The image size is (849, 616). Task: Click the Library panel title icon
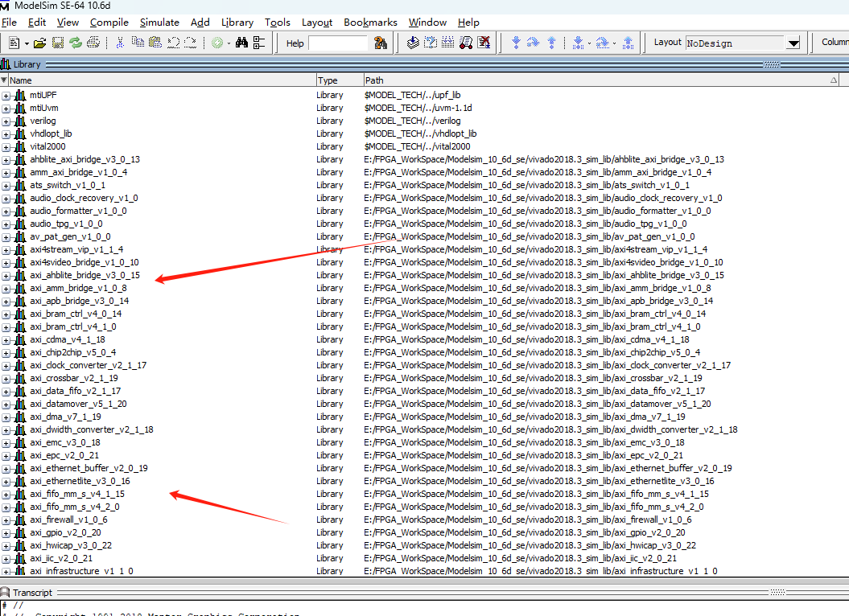point(6,64)
